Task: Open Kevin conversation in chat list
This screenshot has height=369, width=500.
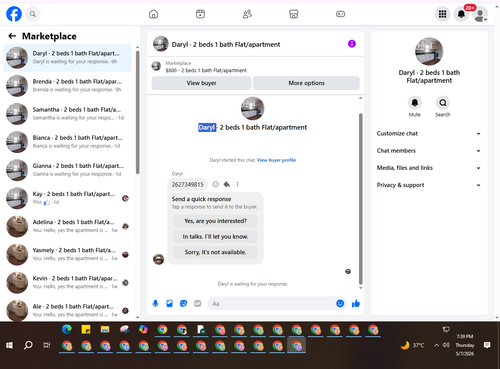Action: coord(67,283)
